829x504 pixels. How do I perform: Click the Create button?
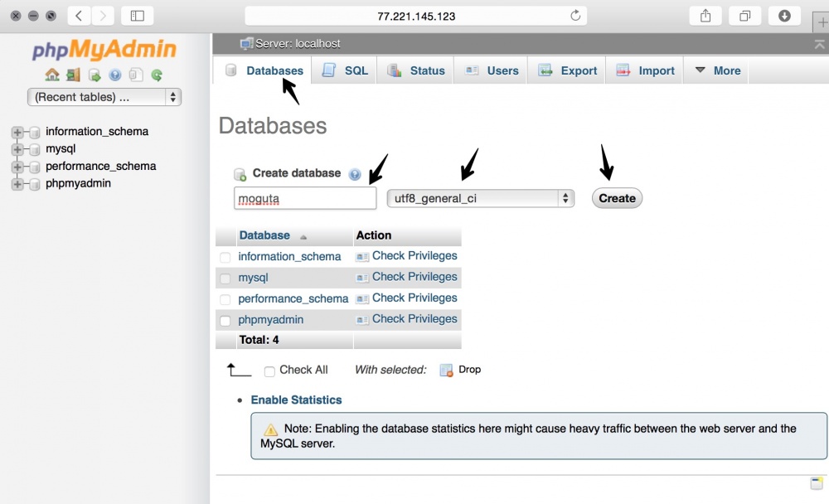click(x=617, y=198)
